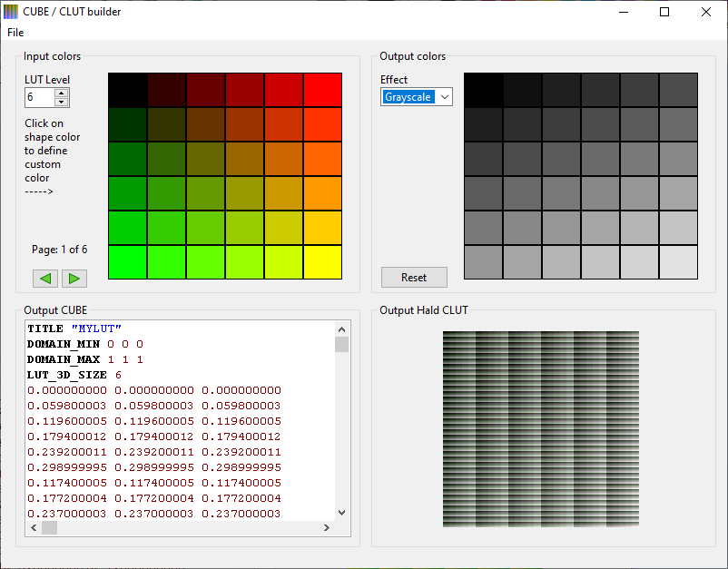Click the 0.000000000 row in Output CUBE
This screenshot has height=569, width=728.
coord(154,390)
